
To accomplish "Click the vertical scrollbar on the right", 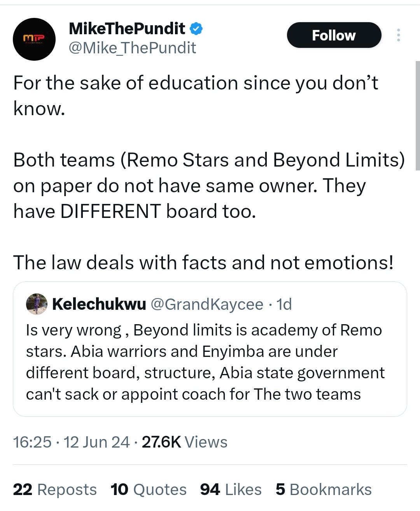I will [418, 116].
